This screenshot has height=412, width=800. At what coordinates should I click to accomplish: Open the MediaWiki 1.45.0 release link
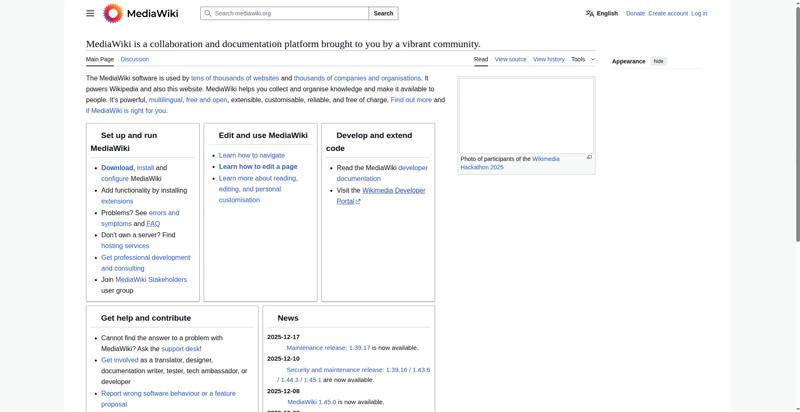[312, 402]
